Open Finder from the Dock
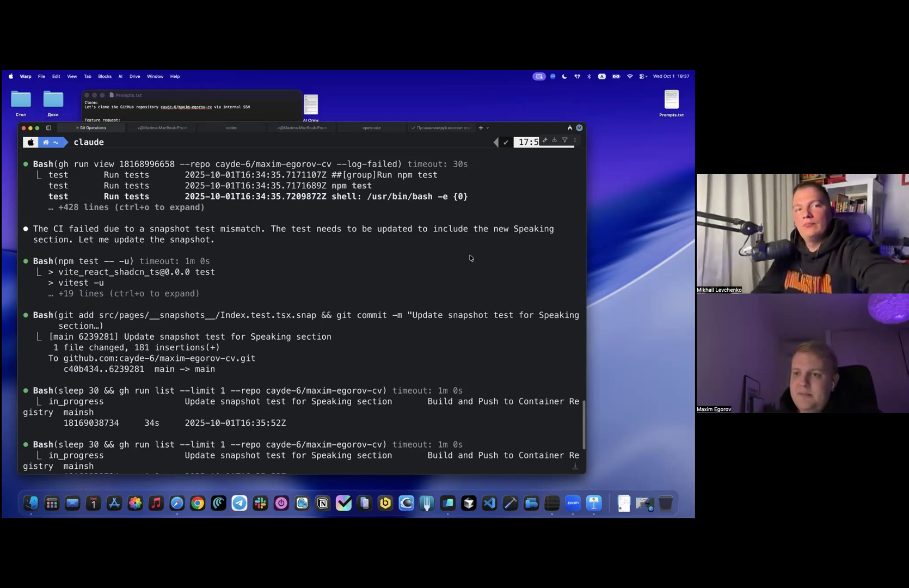This screenshot has height=588, width=909. (x=31, y=503)
